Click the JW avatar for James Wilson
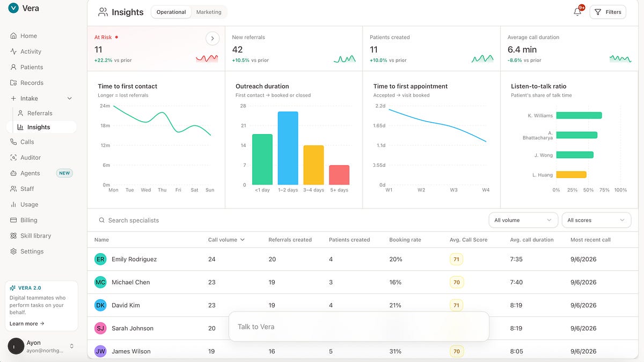 100,351
